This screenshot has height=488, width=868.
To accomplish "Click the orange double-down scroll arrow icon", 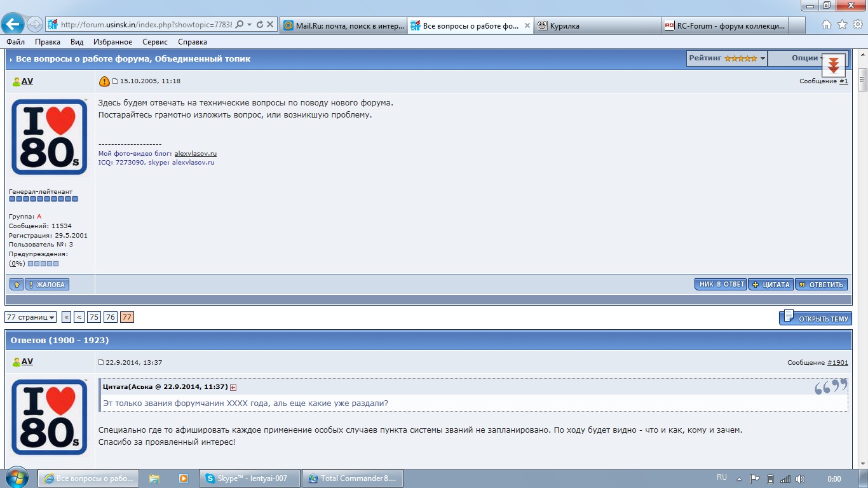I will click(833, 64).
